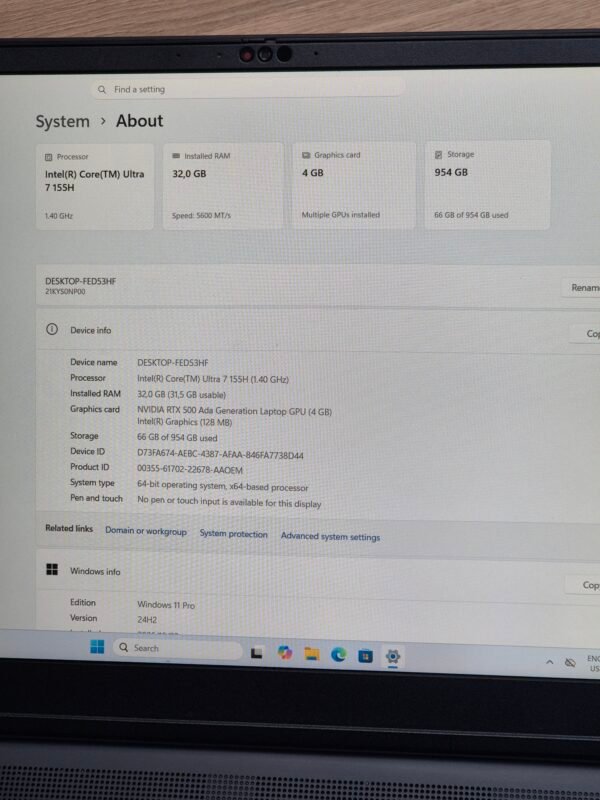600x800 pixels.
Task: Open Microsoft Store from taskbar
Action: coord(365,656)
